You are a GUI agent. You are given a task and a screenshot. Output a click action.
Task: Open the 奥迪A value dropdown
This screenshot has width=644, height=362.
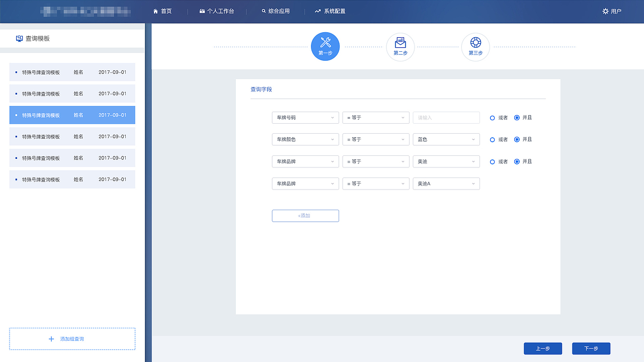(x=446, y=184)
